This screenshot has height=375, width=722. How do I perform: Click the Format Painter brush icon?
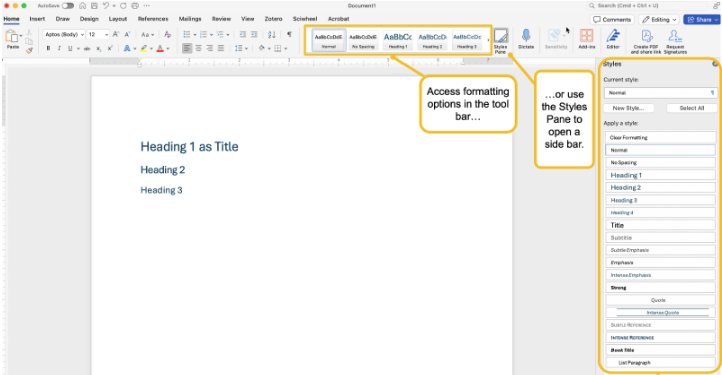pyautogui.click(x=29, y=51)
